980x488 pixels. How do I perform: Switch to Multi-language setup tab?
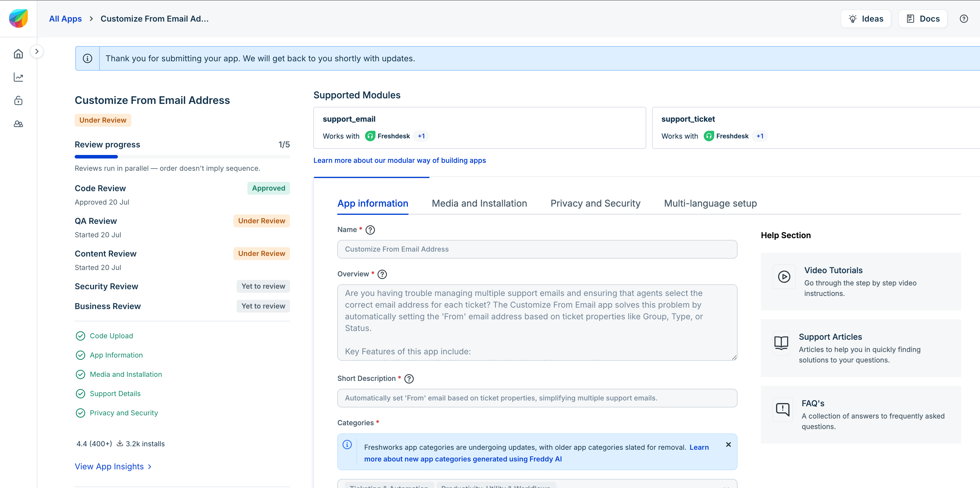tap(710, 203)
